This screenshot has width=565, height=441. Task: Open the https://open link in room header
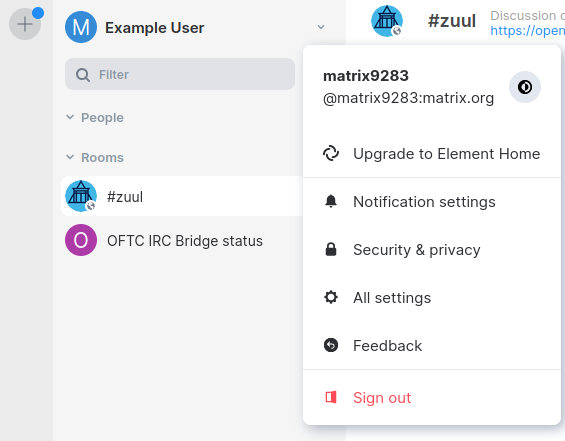coord(528,31)
